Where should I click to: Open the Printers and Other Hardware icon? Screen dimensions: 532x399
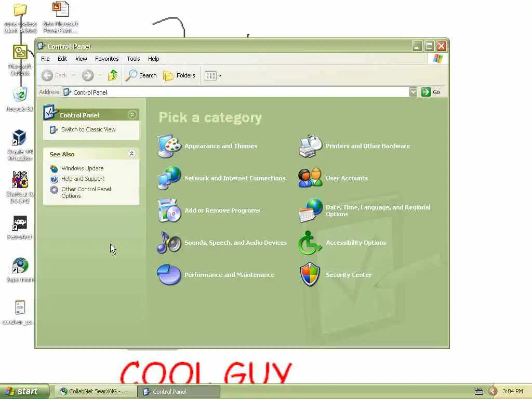pyautogui.click(x=310, y=146)
